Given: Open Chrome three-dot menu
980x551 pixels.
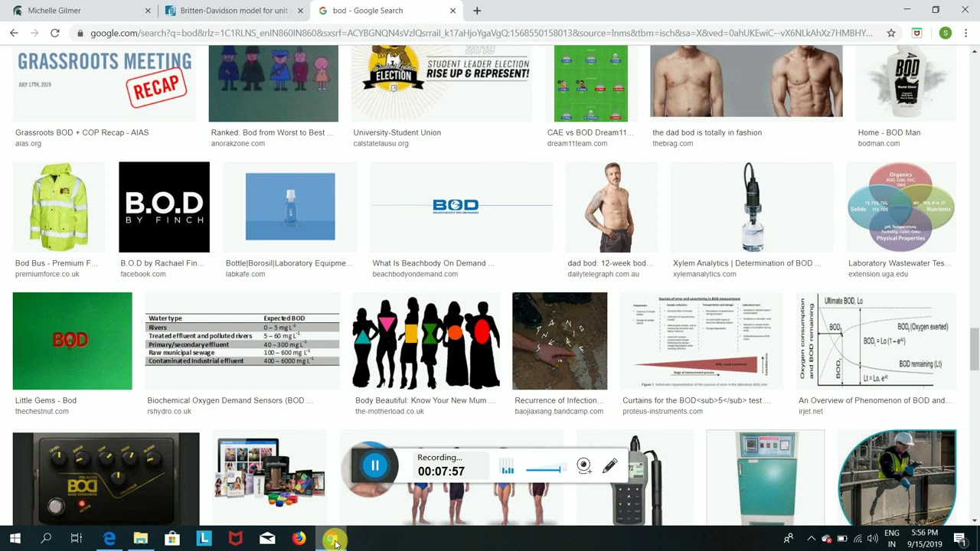Looking at the screenshot, I should click(966, 33).
